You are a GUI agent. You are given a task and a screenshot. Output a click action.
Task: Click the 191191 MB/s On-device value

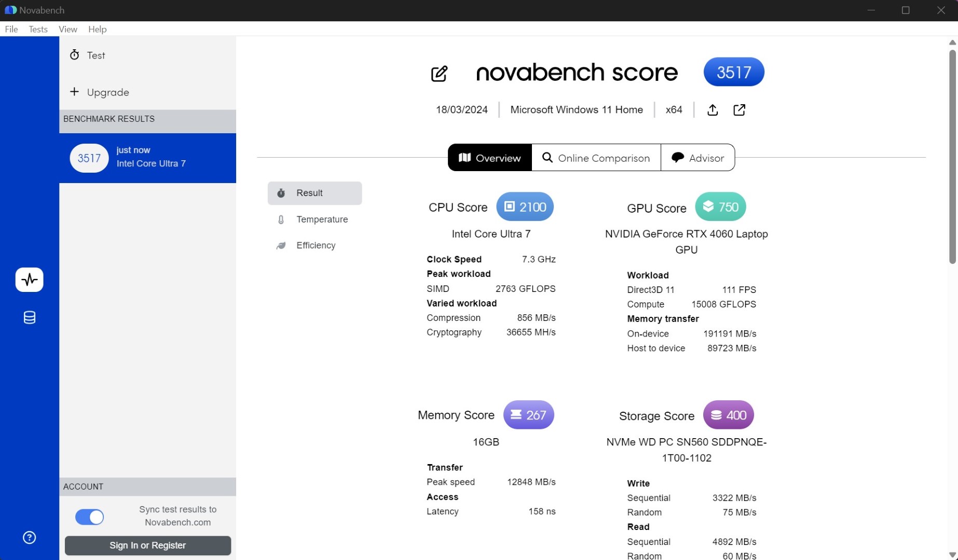(x=730, y=334)
